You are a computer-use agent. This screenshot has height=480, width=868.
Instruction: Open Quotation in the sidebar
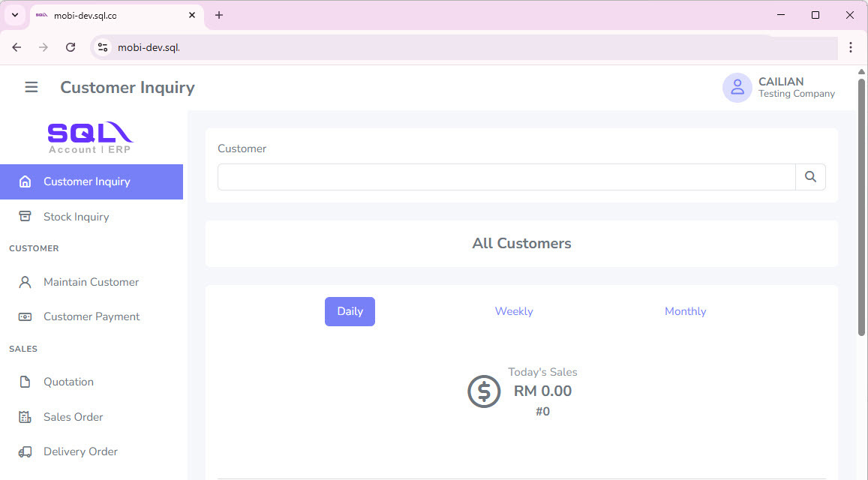[92, 382]
